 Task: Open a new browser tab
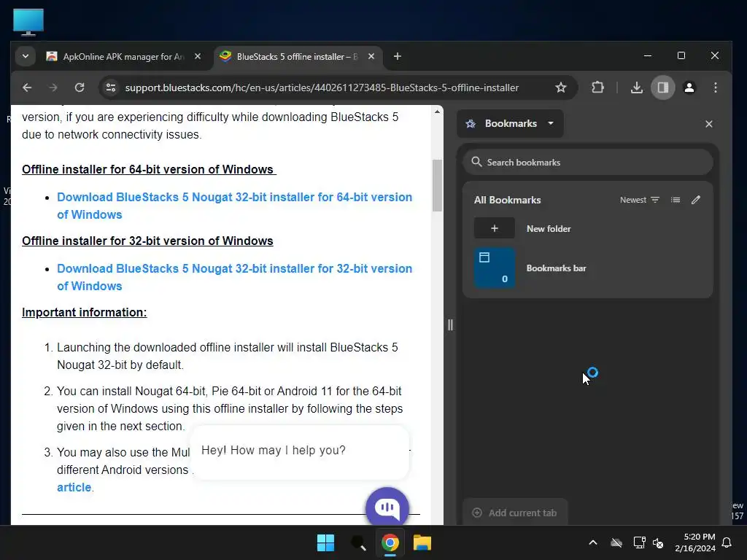pos(398,57)
